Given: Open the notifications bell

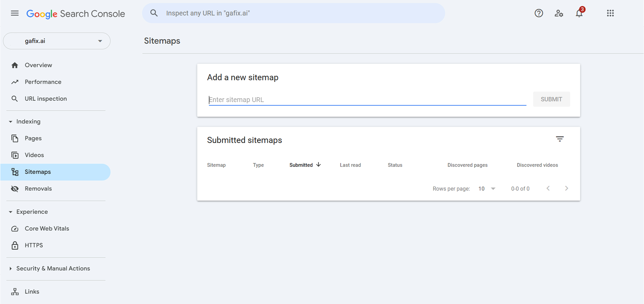Looking at the screenshot, I should tap(579, 13).
